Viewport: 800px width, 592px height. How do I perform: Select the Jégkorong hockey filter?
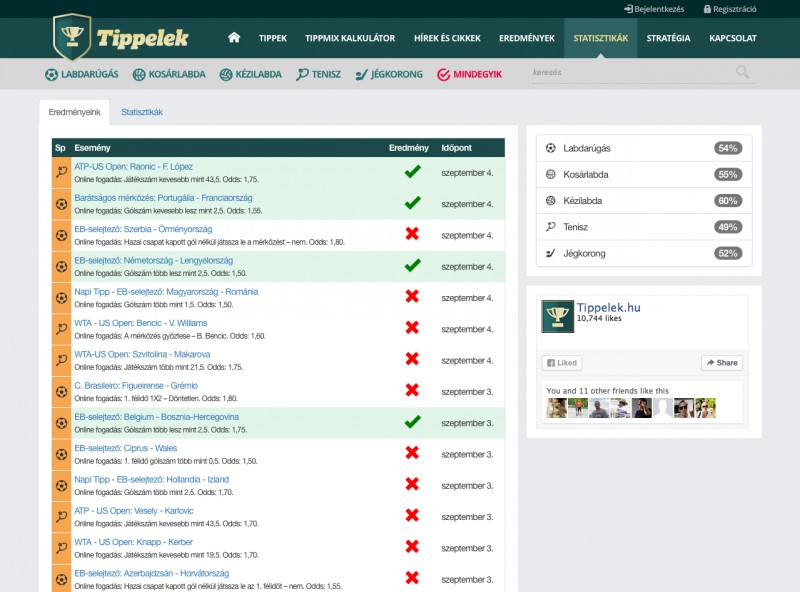(x=389, y=74)
